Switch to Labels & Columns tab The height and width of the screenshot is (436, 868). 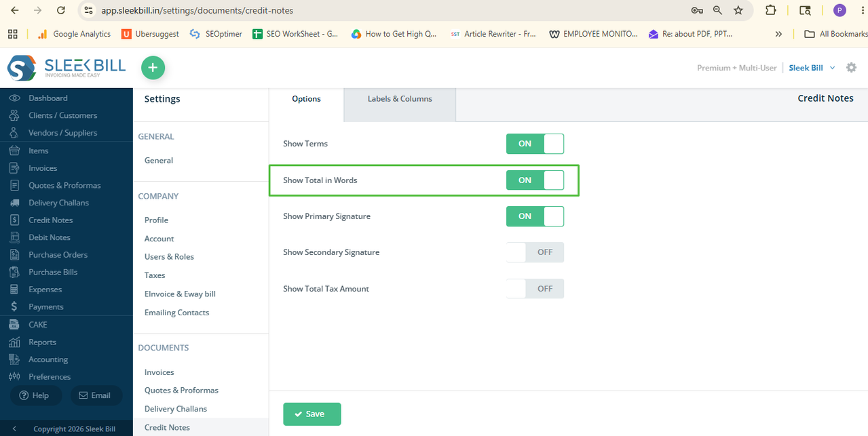click(x=400, y=99)
